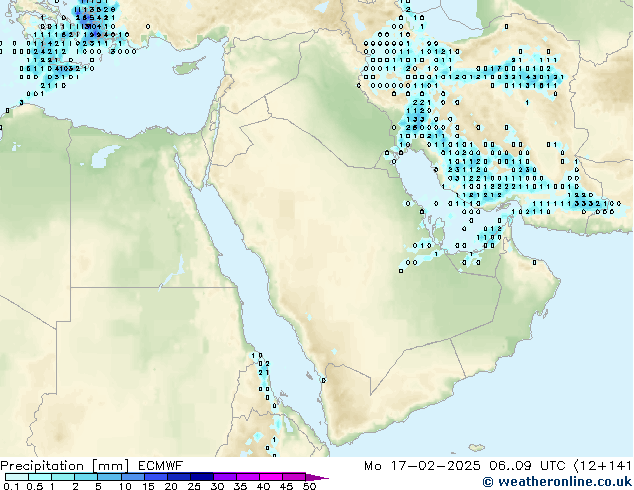This screenshot has height=490, width=634.
Task: Click the "50" legend scale label
Action: 309,486
